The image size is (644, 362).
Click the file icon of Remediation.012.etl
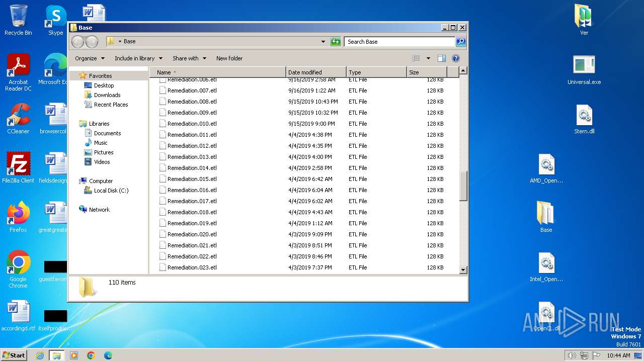coord(163,146)
